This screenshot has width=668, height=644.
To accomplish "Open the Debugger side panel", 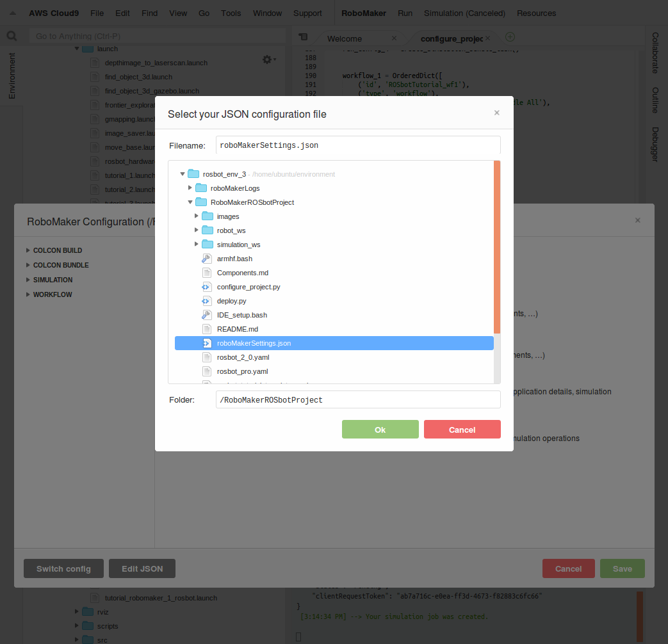I will coord(655,145).
